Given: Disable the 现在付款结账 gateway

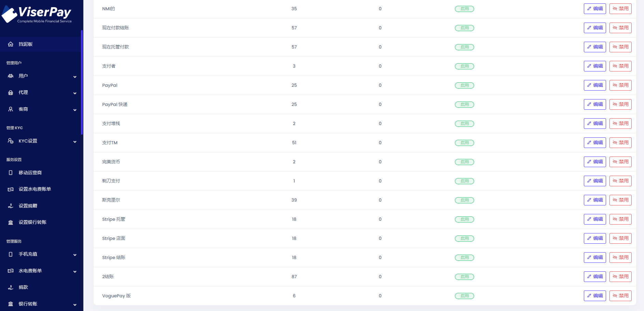Looking at the screenshot, I should pos(620,28).
